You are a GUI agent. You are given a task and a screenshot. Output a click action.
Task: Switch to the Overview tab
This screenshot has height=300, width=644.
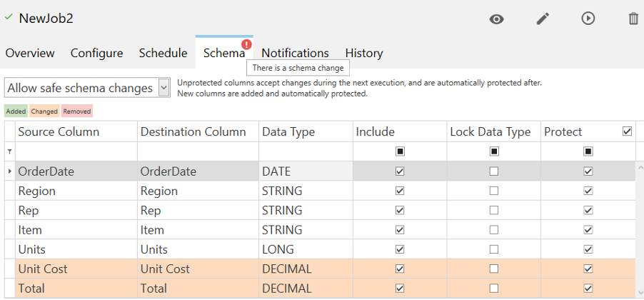click(x=30, y=53)
